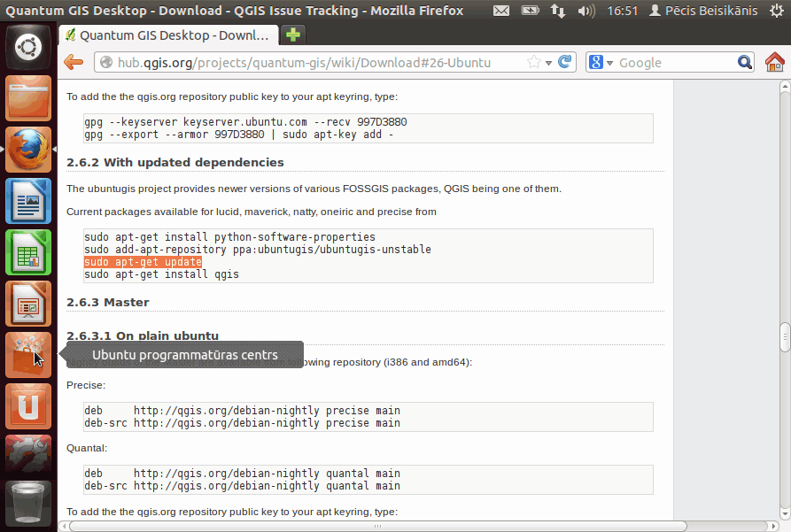The width and height of the screenshot is (791, 532).
Task: Open Ubuntu One from the launcher
Action: click(x=28, y=406)
